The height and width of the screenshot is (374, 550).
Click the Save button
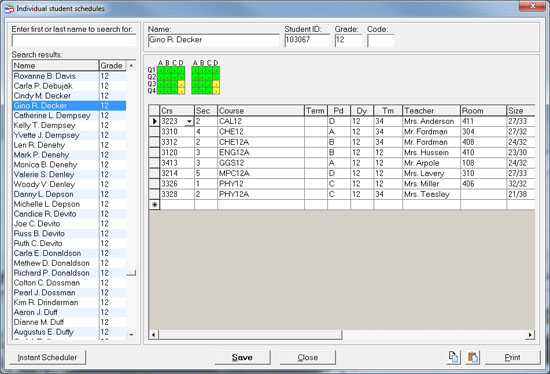point(242,357)
